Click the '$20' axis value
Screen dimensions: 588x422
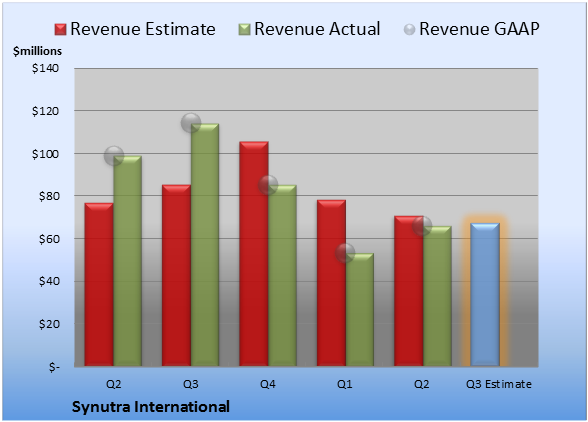tap(49, 324)
